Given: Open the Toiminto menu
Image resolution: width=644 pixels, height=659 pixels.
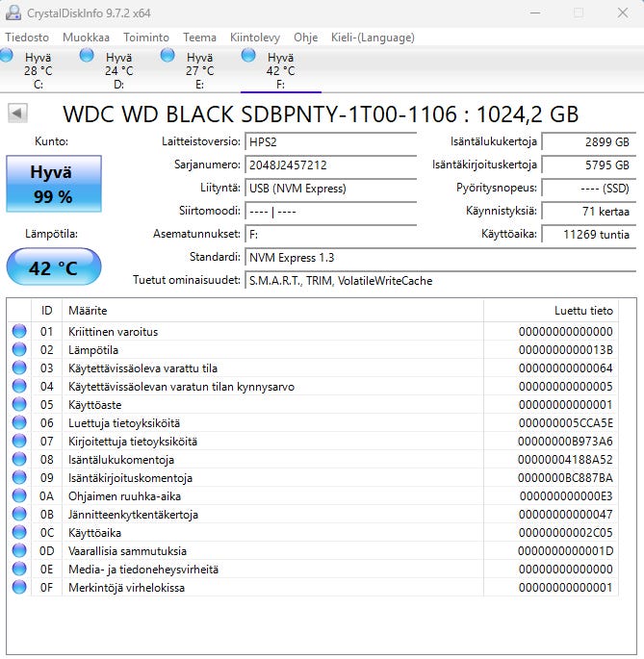Looking at the screenshot, I should click(146, 38).
